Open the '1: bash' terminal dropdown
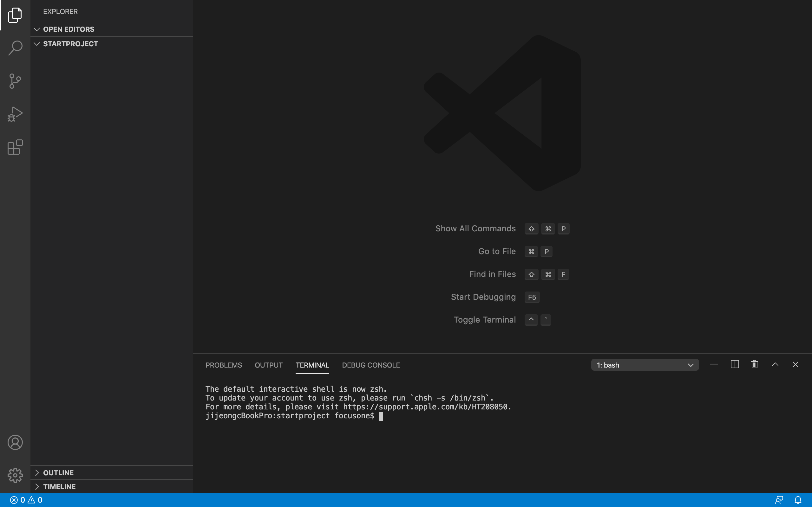The width and height of the screenshot is (812, 507). pyautogui.click(x=645, y=365)
